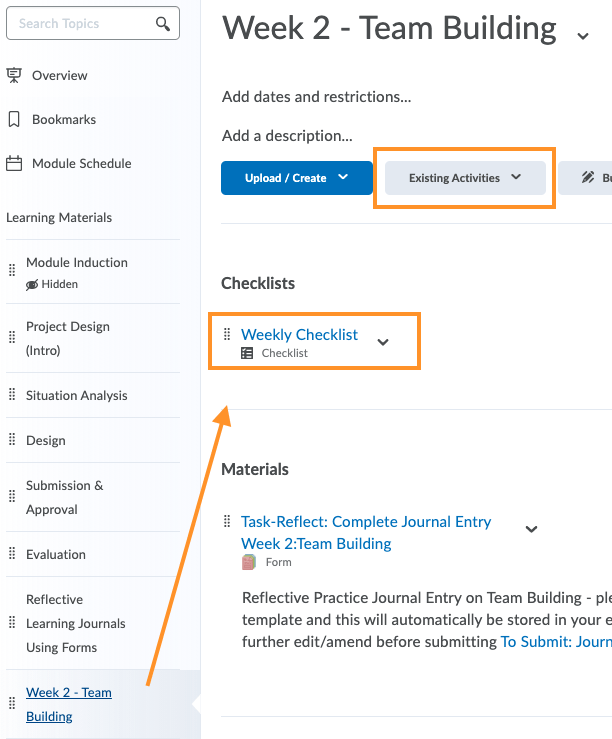
Task: Open the Week 2 title options chevron
Action: [x=583, y=36]
